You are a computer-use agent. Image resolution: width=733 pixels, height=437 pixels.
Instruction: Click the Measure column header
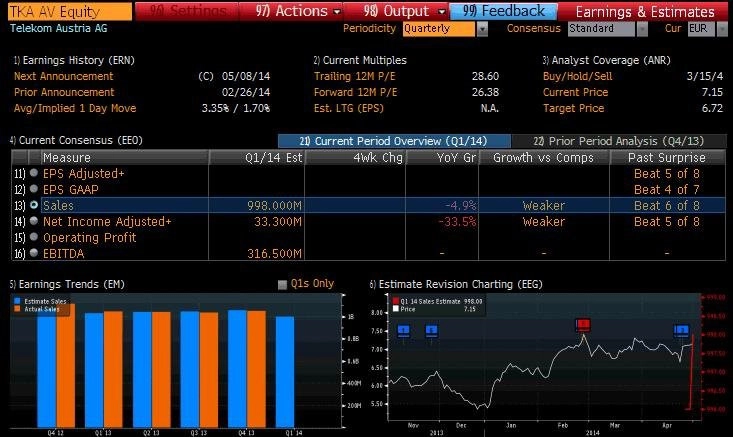[x=125, y=158]
